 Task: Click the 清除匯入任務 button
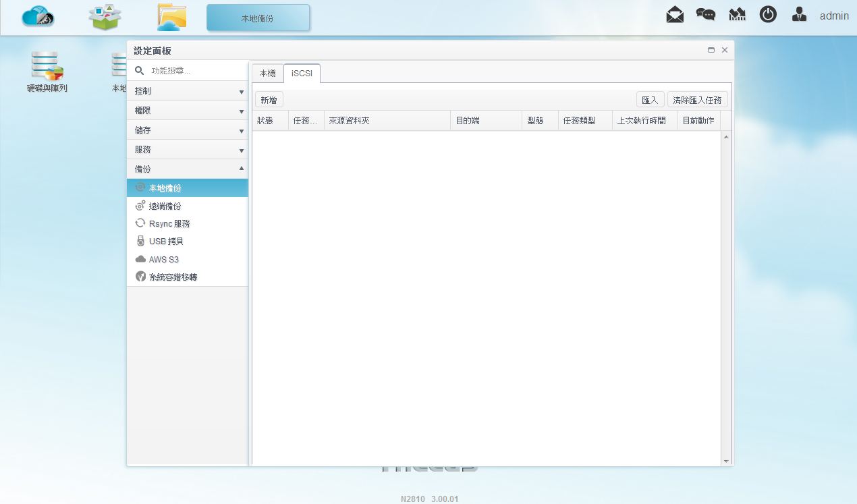[x=697, y=100]
